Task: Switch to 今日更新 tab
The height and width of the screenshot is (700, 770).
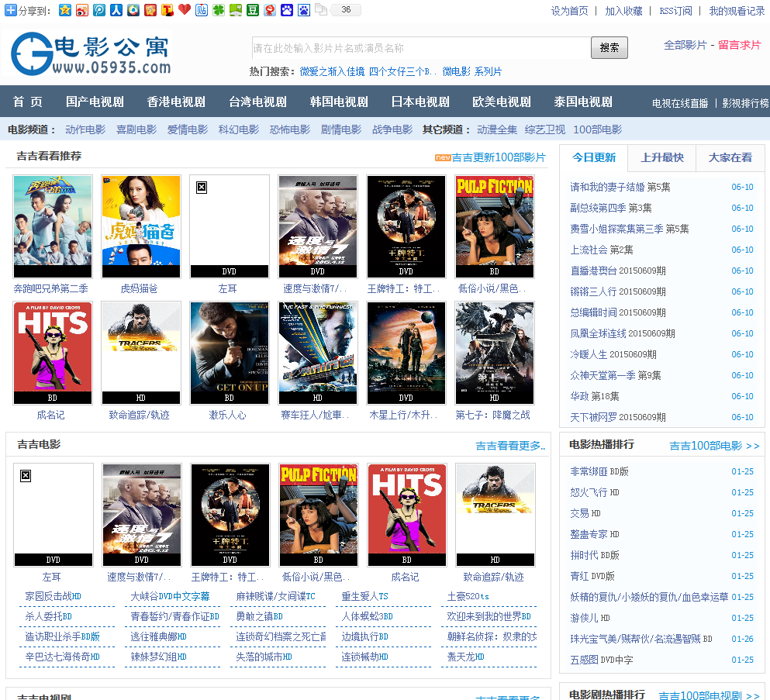Action: click(594, 157)
